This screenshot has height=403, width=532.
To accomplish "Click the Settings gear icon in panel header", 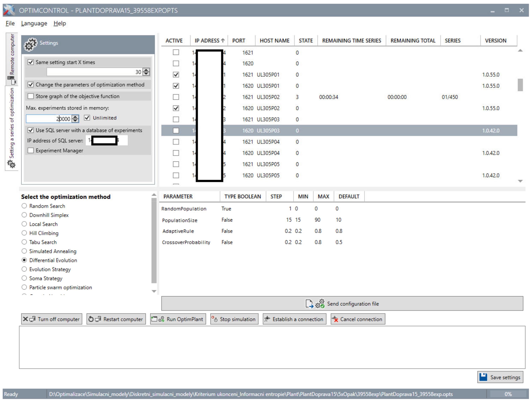I will tap(30, 44).
